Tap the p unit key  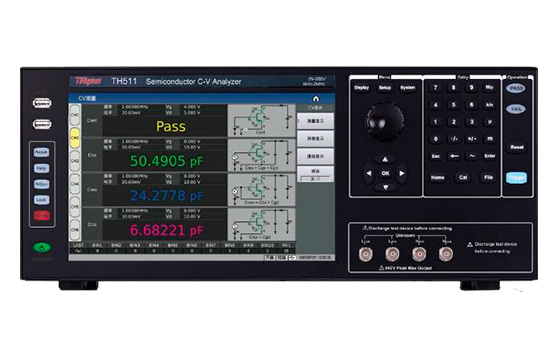pos(490,122)
